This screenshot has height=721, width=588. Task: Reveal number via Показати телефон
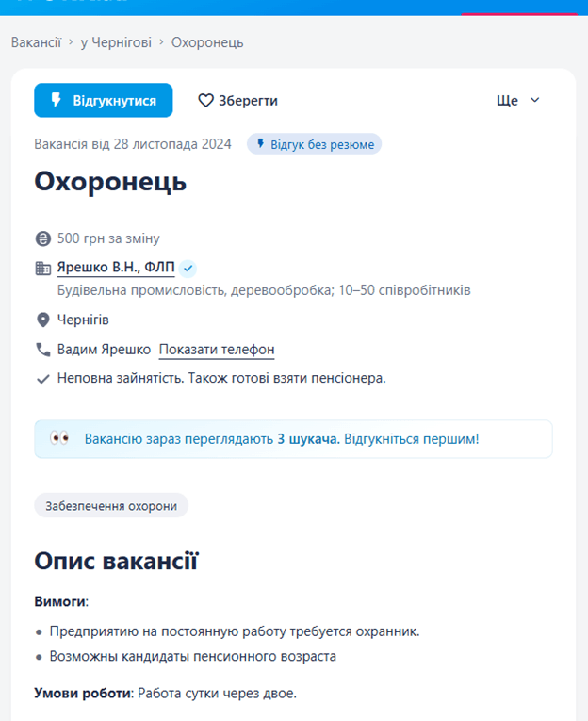pos(217,350)
